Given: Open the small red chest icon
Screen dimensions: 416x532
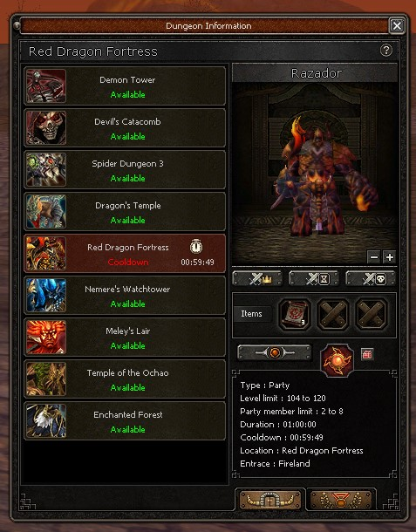Looking at the screenshot, I should coord(367,354).
